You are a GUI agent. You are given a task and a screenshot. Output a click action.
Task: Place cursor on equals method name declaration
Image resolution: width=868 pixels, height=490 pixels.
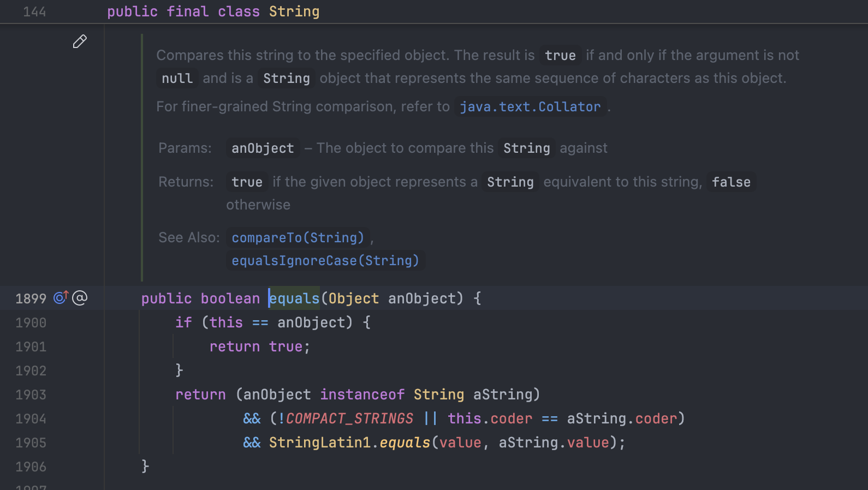[x=295, y=298]
